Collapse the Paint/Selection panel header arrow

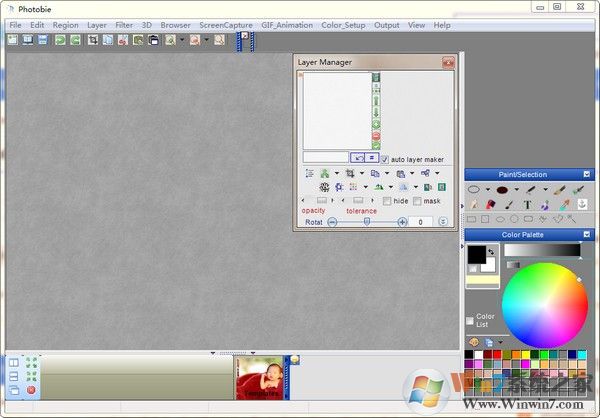coord(588,174)
